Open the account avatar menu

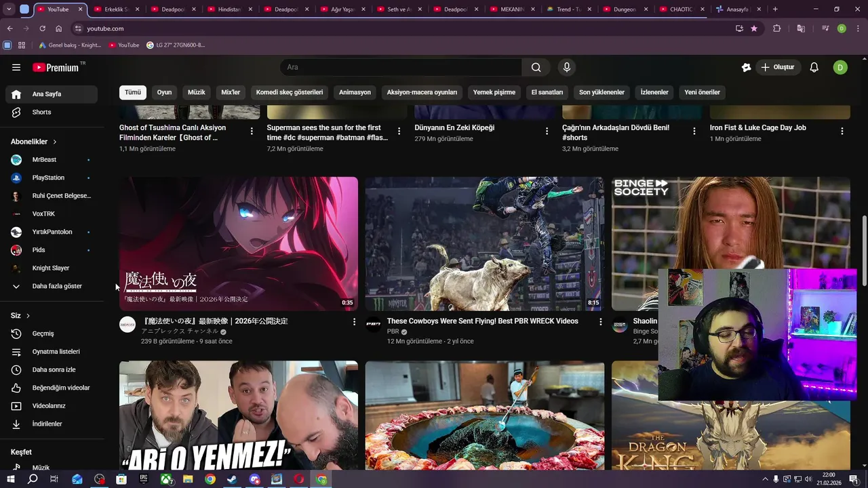coord(840,67)
